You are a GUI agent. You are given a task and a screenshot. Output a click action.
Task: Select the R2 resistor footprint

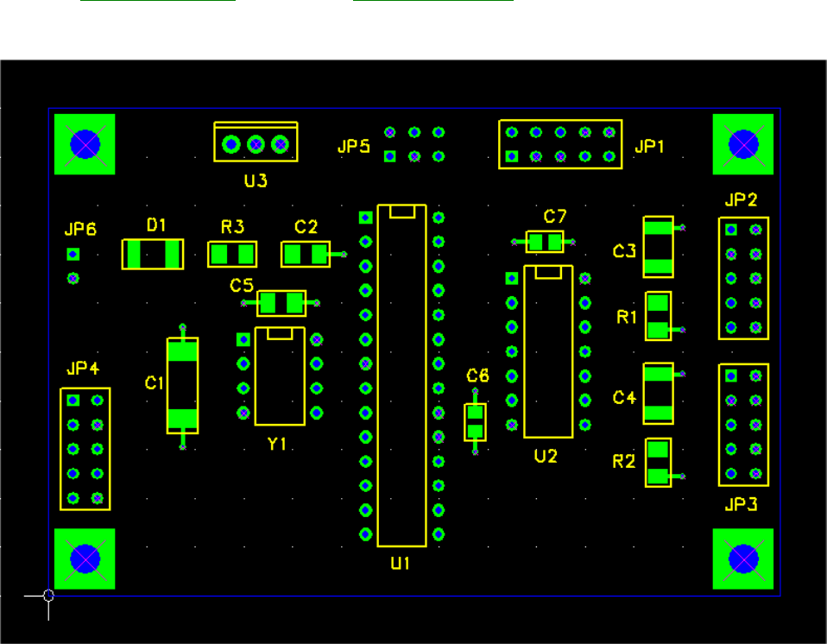[x=658, y=463]
